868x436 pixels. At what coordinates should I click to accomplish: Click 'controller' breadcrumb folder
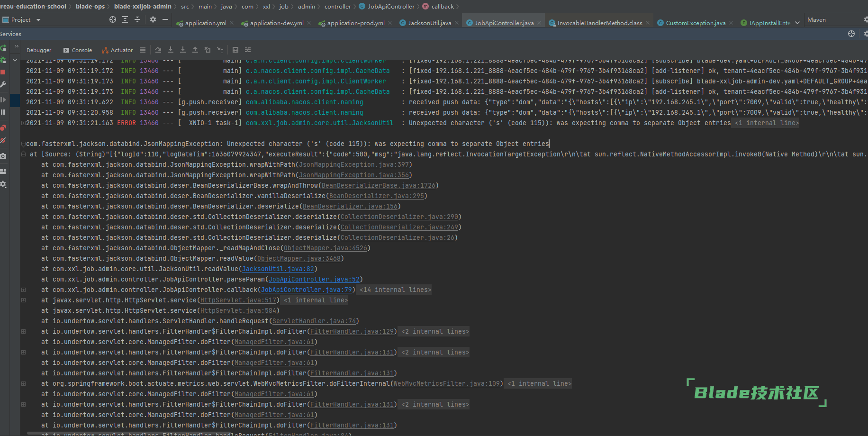point(338,6)
